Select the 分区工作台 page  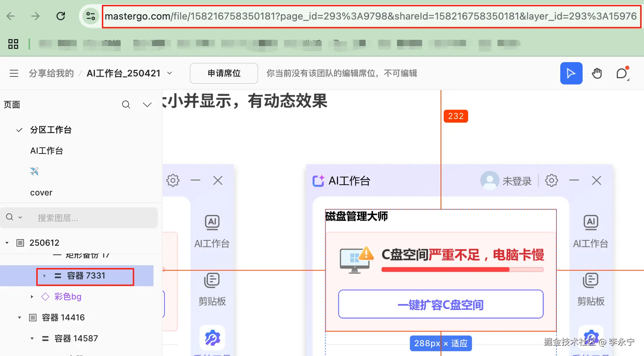[x=51, y=130]
